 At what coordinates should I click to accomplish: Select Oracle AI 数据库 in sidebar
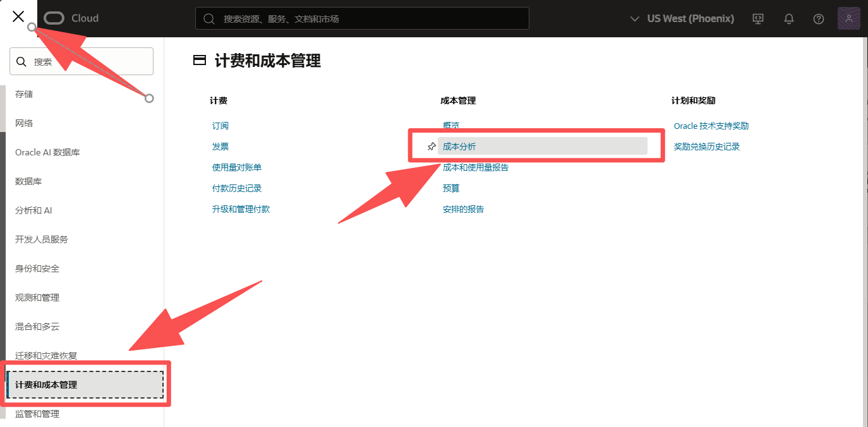[47, 152]
